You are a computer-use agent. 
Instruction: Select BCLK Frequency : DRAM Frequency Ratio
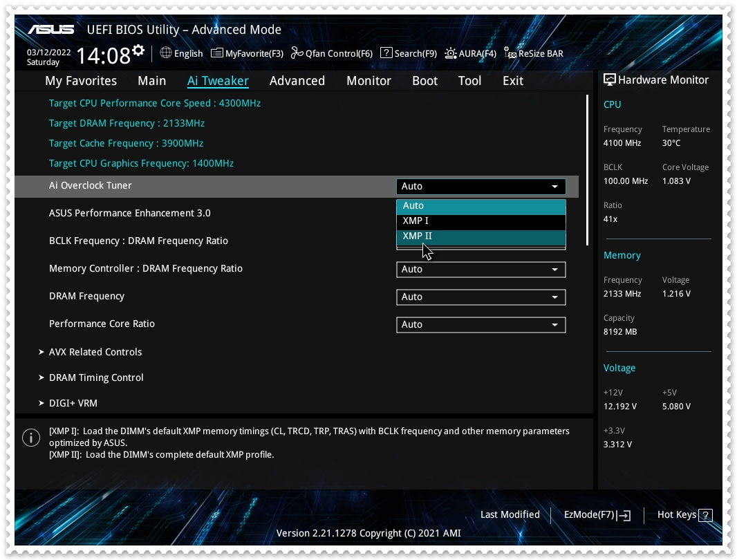tap(138, 241)
